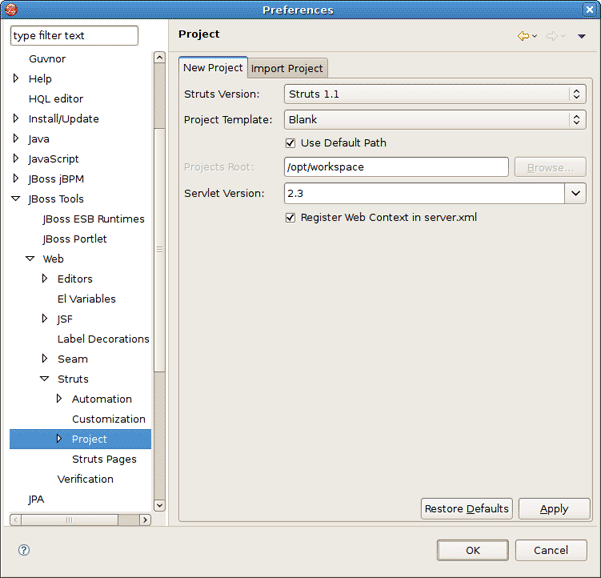Click the Restore Defaults button

pos(466,509)
